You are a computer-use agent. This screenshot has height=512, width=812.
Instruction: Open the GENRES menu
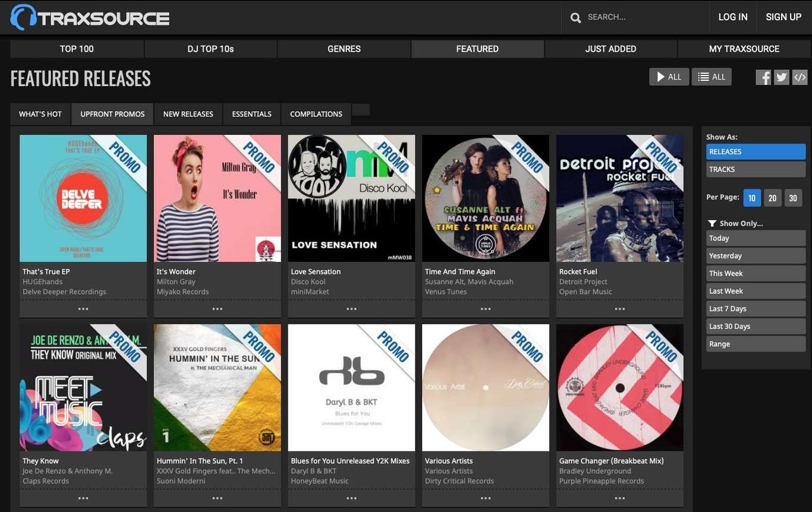(x=344, y=49)
